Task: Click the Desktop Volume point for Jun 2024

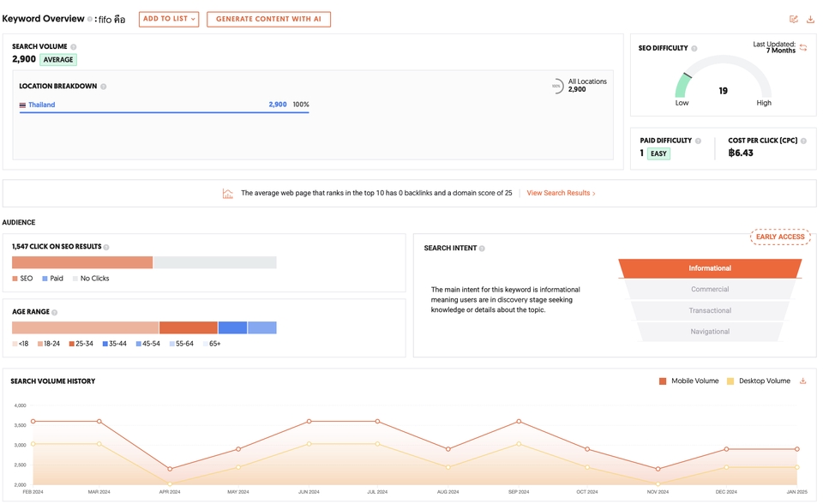Action: [309, 444]
